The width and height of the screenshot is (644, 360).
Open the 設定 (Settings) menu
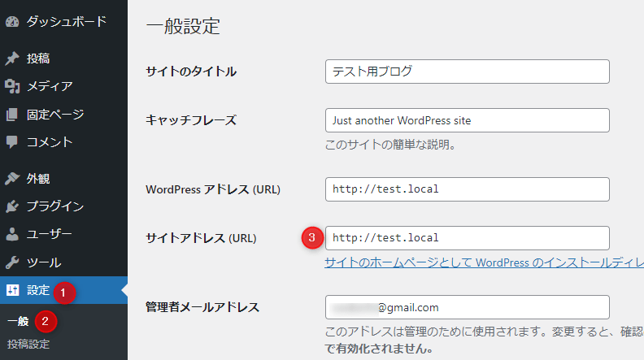click(37, 290)
